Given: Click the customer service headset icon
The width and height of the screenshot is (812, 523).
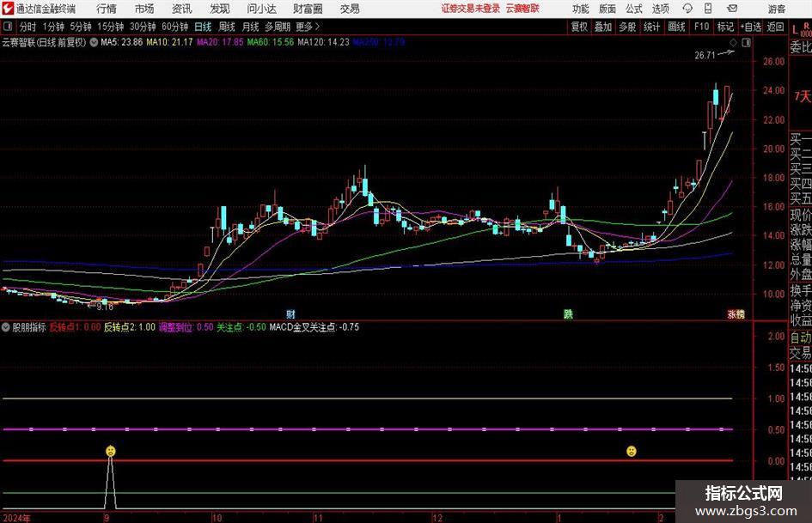Looking at the screenshot, I should [x=687, y=9].
